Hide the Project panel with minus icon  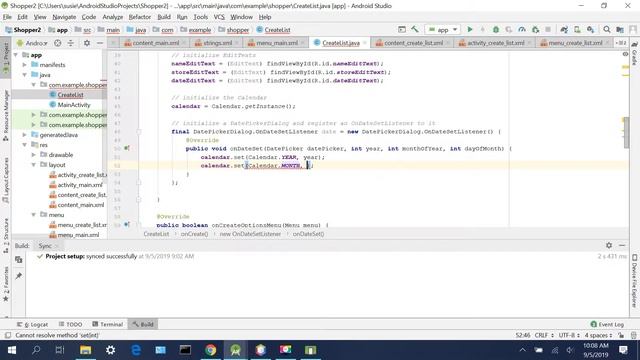coord(100,43)
